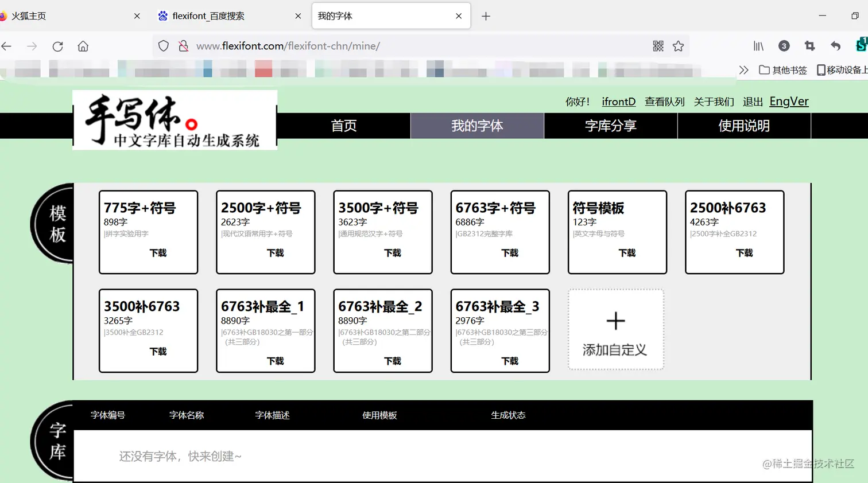
Task: Click the Firefox home button
Action: point(83,46)
